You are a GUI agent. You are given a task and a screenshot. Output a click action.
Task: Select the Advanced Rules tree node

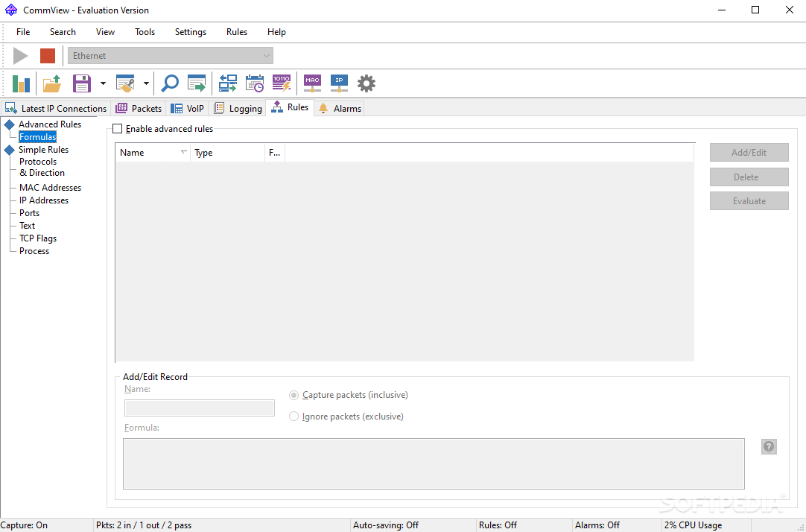tap(50, 124)
